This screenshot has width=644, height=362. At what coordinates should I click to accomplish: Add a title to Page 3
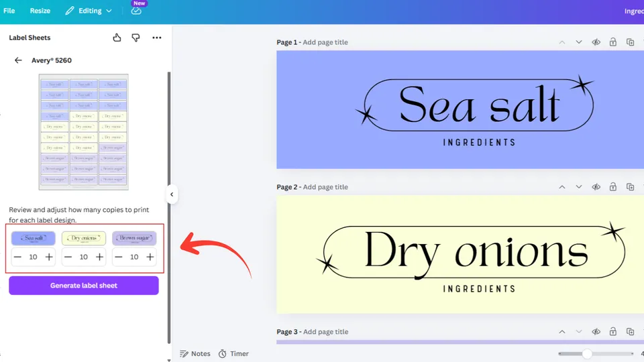(326, 332)
